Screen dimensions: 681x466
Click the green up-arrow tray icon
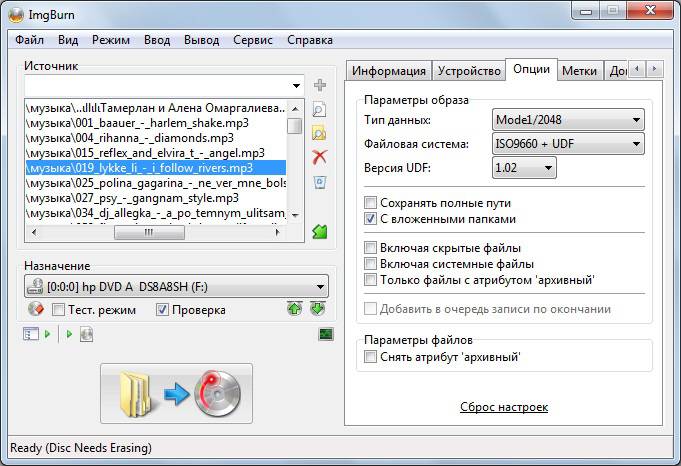point(295,309)
